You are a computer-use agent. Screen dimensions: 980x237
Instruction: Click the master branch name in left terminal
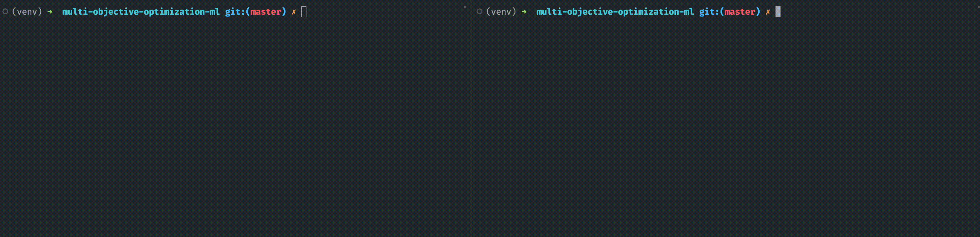(265, 12)
